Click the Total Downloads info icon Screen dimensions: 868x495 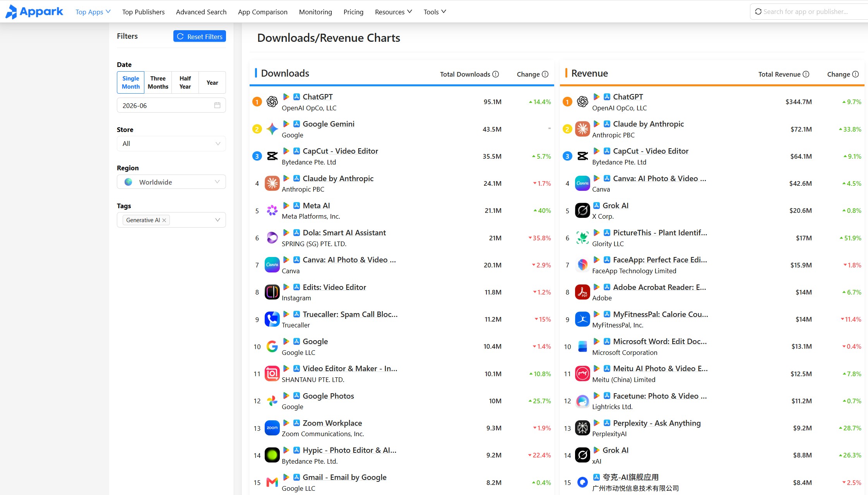pos(496,74)
